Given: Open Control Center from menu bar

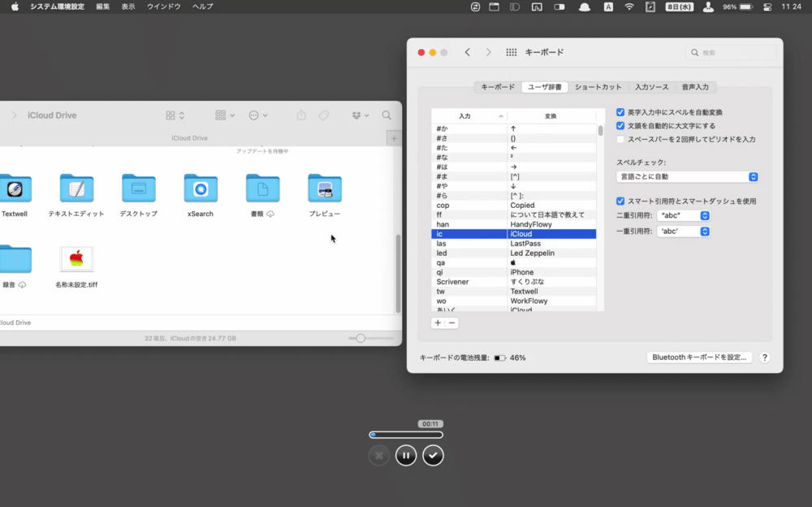Looking at the screenshot, I should click(767, 6).
